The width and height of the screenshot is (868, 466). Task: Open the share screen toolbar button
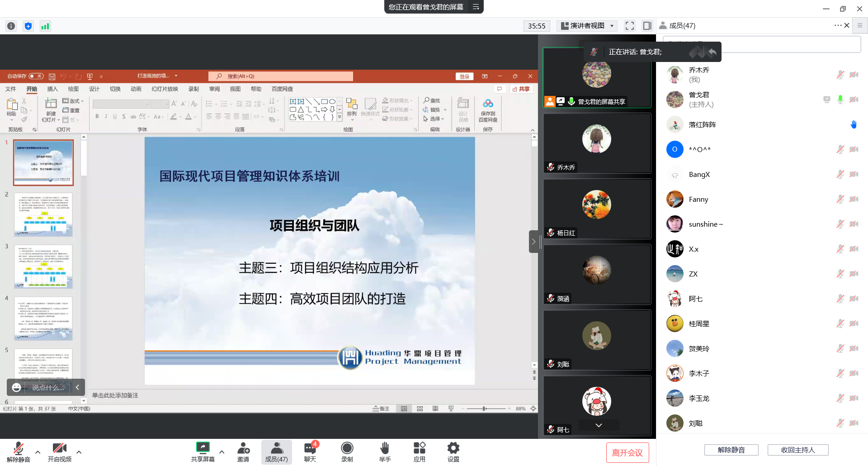(x=203, y=452)
